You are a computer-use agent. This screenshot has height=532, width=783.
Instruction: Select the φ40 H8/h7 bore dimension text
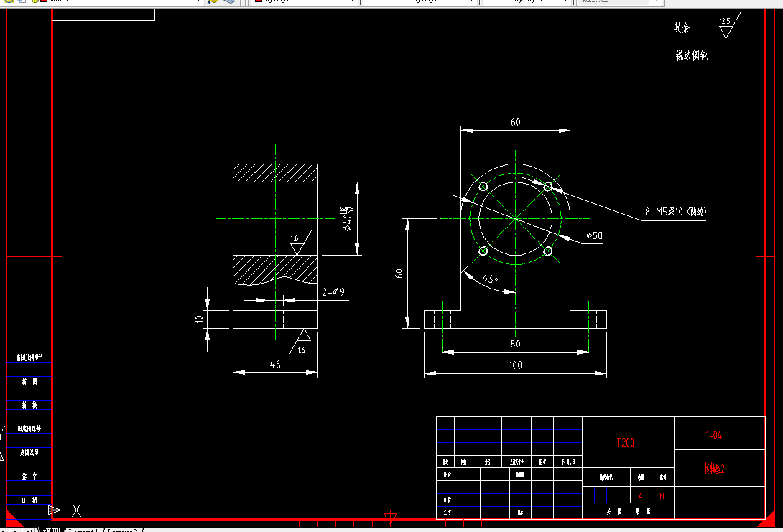pyautogui.click(x=346, y=218)
